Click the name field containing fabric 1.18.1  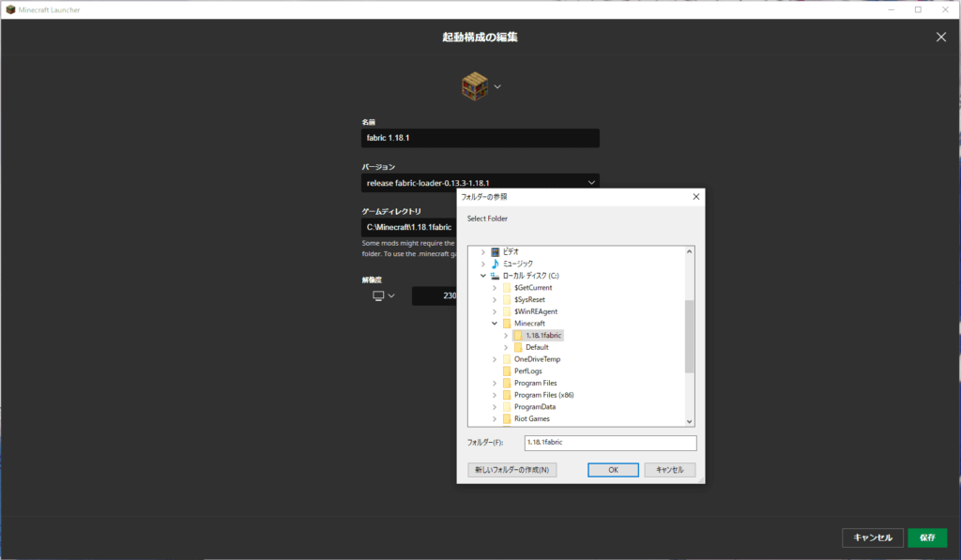(480, 138)
